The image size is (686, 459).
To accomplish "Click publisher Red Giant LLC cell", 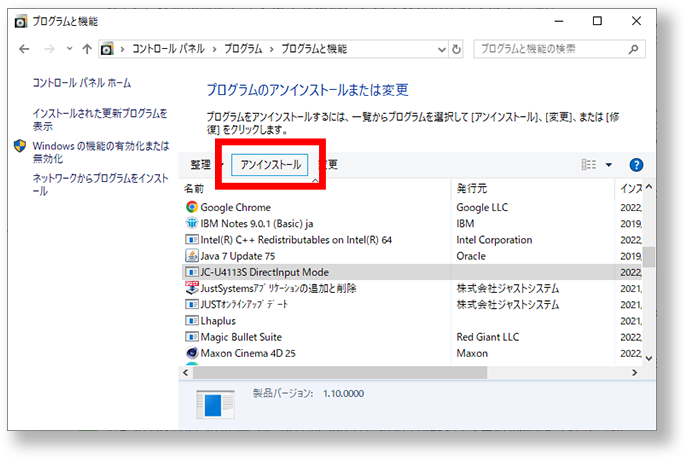I will [x=488, y=337].
